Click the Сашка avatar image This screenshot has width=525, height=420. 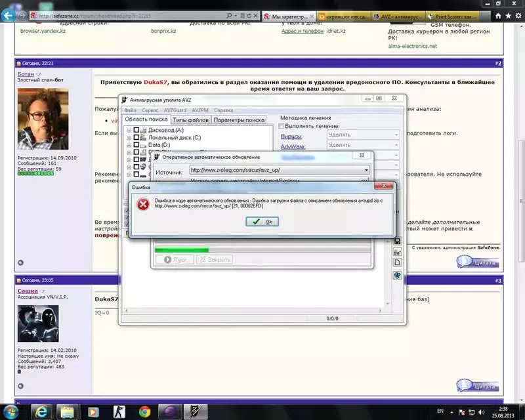pos(38,324)
